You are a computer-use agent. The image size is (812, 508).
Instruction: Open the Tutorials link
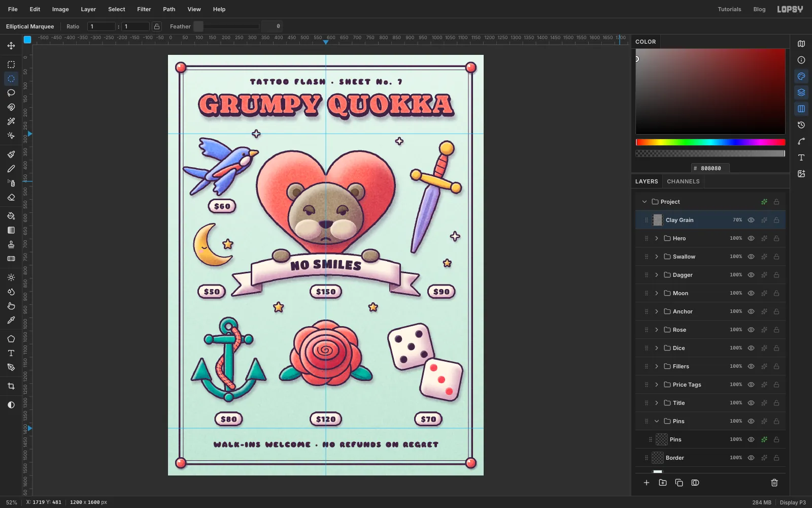pos(729,9)
